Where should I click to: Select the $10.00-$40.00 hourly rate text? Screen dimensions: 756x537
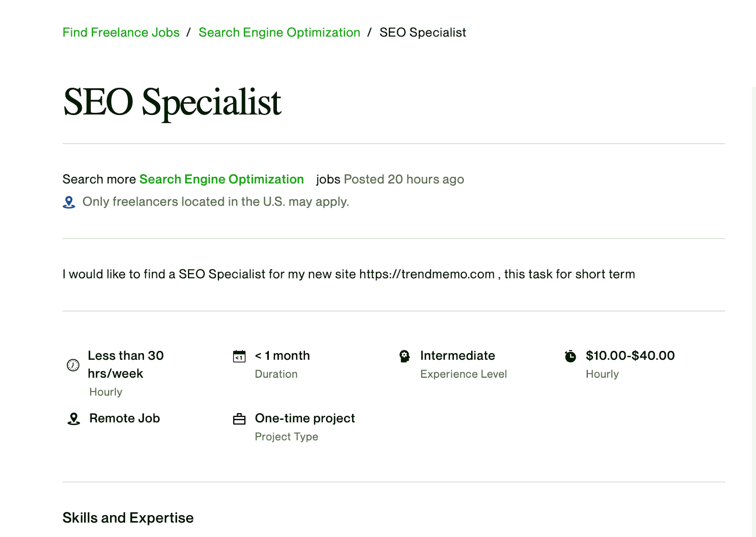pos(630,355)
